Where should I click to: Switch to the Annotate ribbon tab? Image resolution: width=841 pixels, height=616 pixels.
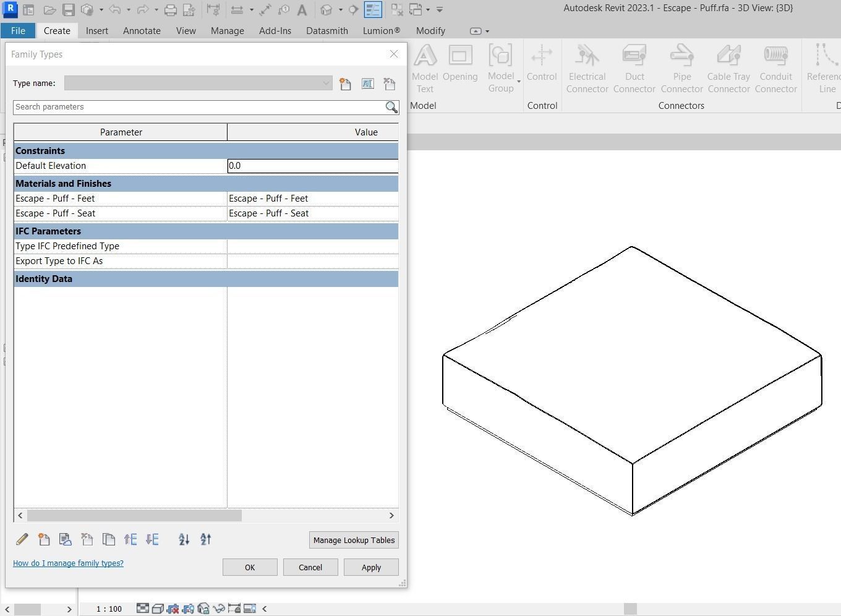coord(142,30)
